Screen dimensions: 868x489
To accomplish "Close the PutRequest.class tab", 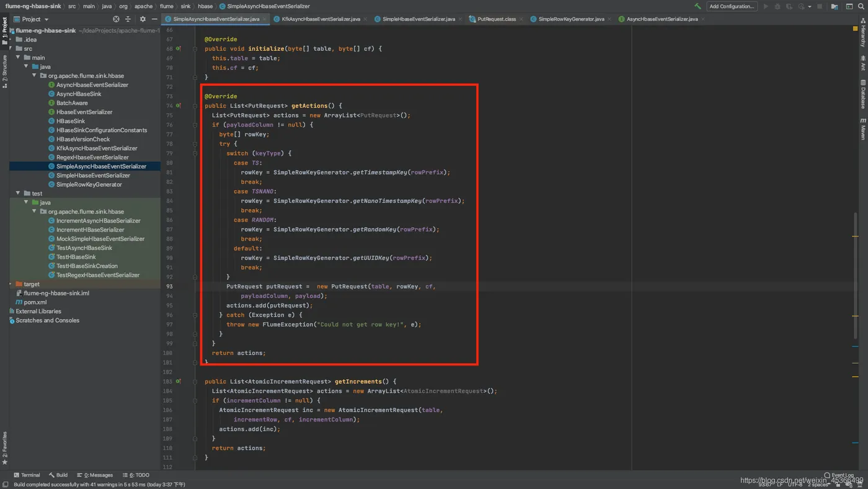I will 521,19.
